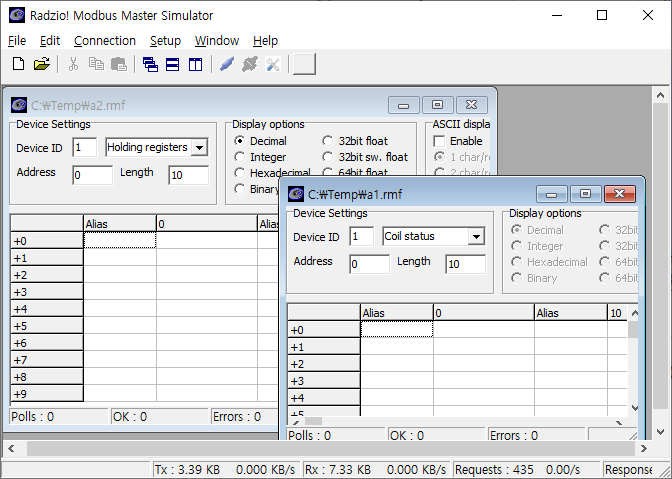Image resolution: width=672 pixels, height=479 pixels.
Task: Open the Edit menu
Action: point(50,41)
